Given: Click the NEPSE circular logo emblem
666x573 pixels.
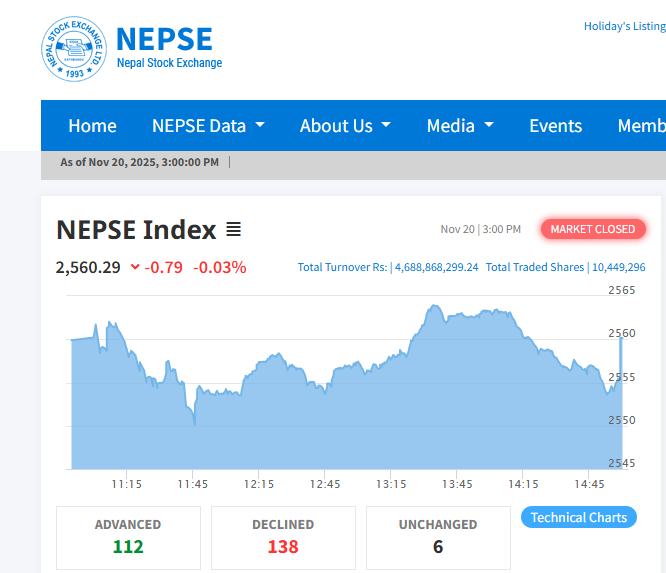Looking at the screenshot, I should pyautogui.click(x=73, y=49).
